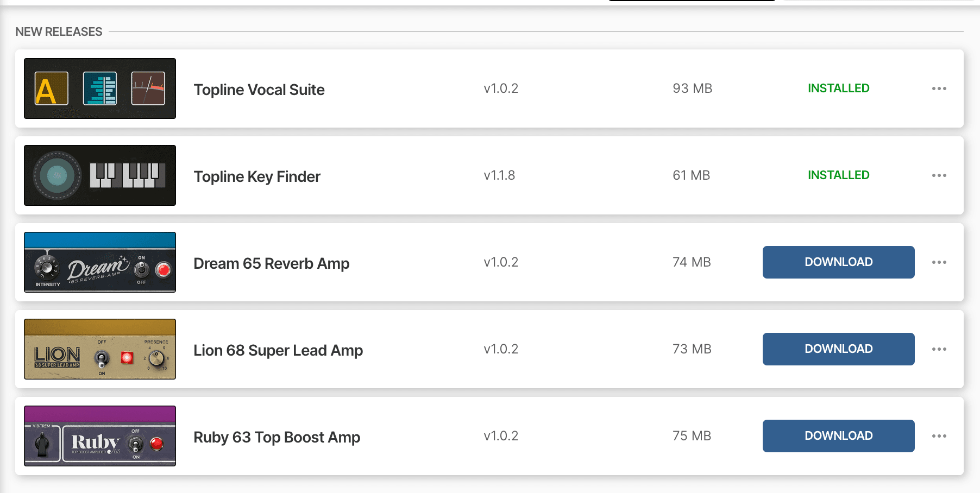Click the brown meter plugin icon
The image size is (980, 493).
[x=148, y=89]
